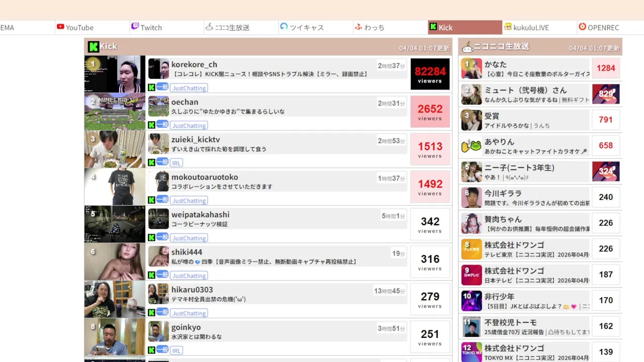Open mokoutoaruotoko stream thumbnail
Image resolution: width=644 pixels, height=362 pixels.
[x=115, y=187]
